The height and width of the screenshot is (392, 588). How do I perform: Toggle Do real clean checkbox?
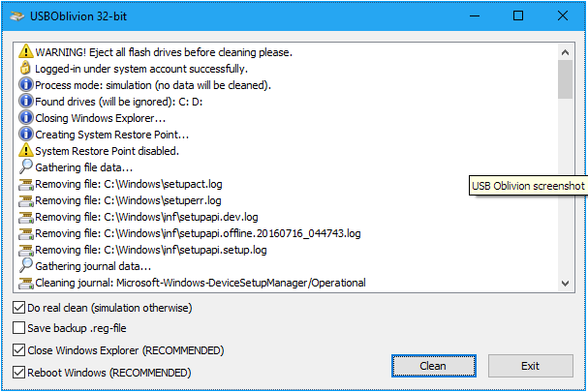(18, 308)
